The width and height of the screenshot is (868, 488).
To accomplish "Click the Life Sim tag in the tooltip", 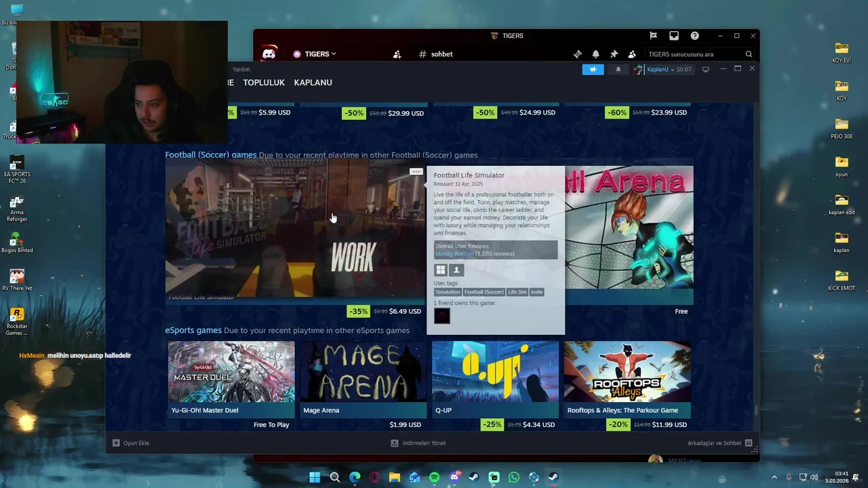I will pyautogui.click(x=517, y=292).
